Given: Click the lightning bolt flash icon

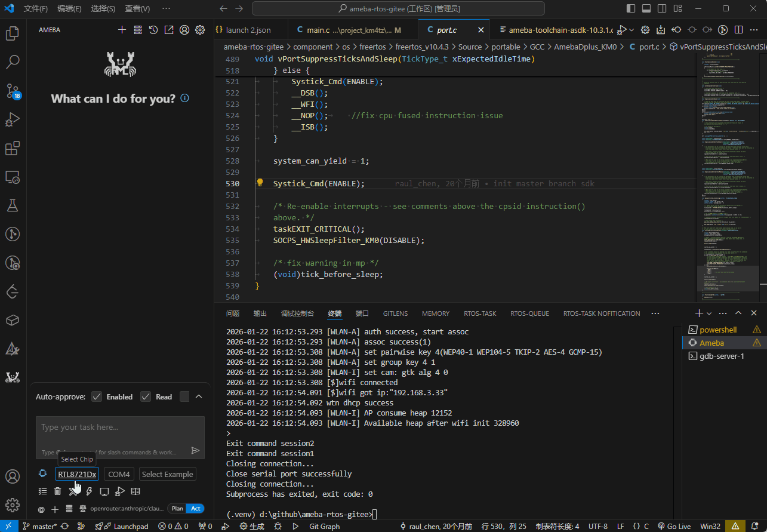Looking at the screenshot, I should click(89, 491).
